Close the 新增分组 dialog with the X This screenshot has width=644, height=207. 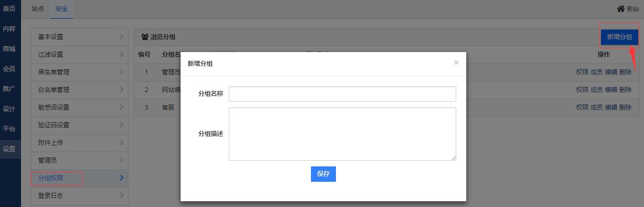tap(456, 62)
